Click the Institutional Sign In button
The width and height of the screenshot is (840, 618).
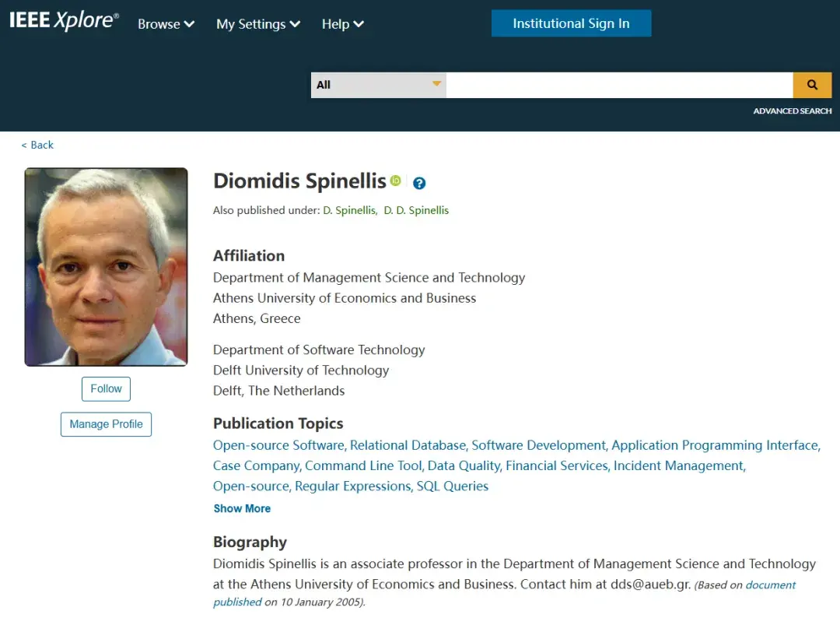coord(571,23)
